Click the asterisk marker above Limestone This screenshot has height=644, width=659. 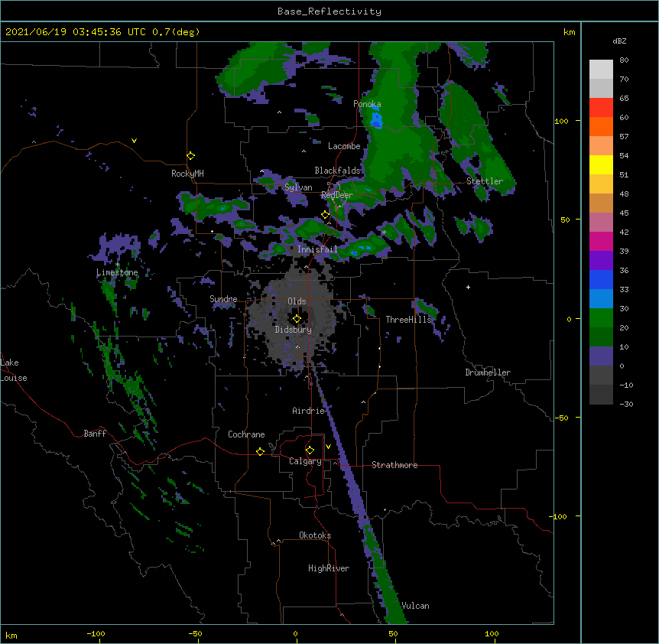pos(118,265)
